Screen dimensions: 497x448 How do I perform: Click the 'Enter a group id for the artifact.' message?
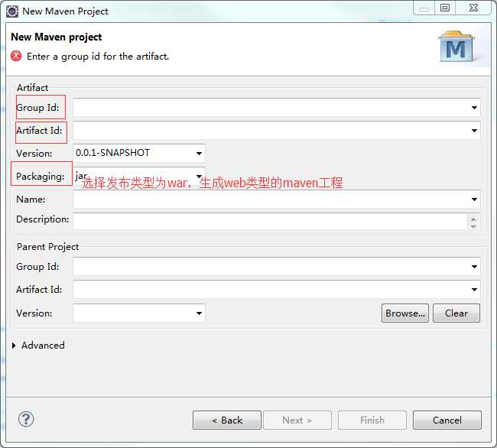point(98,57)
